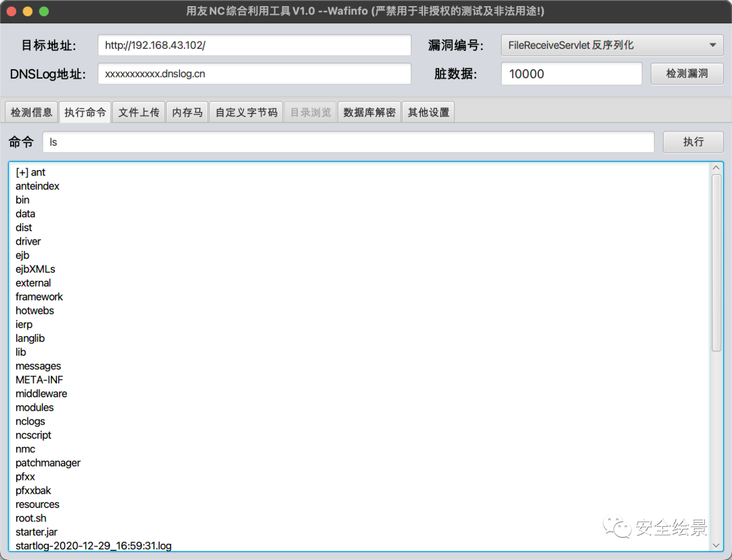Click the output scrollbar up arrow
Viewport: 732px width, 560px height.
coord(716,168)
